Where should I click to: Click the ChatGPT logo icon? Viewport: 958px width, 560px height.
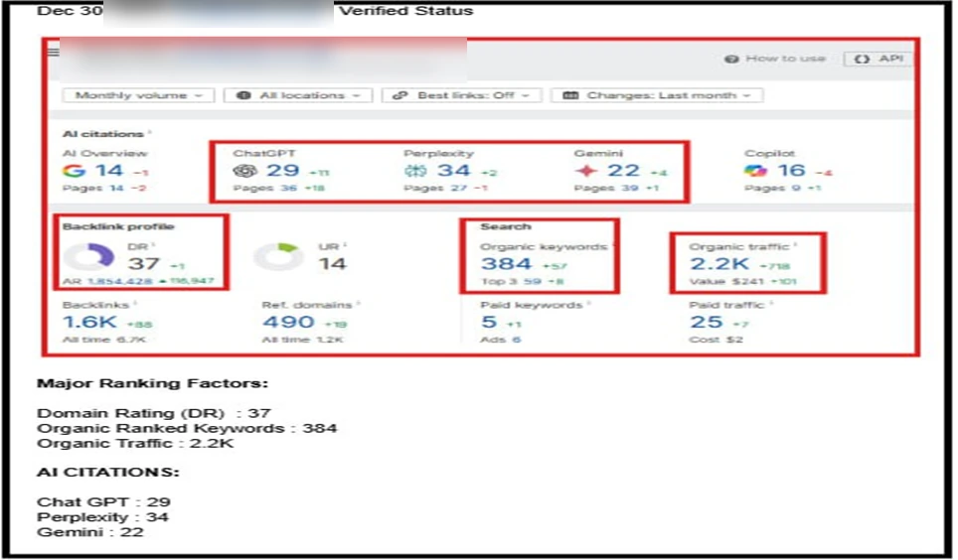click(244, 171)
